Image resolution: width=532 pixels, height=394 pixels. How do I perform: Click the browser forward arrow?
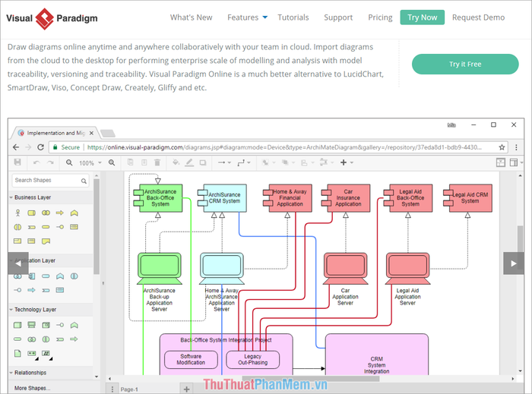coord(29,147)
